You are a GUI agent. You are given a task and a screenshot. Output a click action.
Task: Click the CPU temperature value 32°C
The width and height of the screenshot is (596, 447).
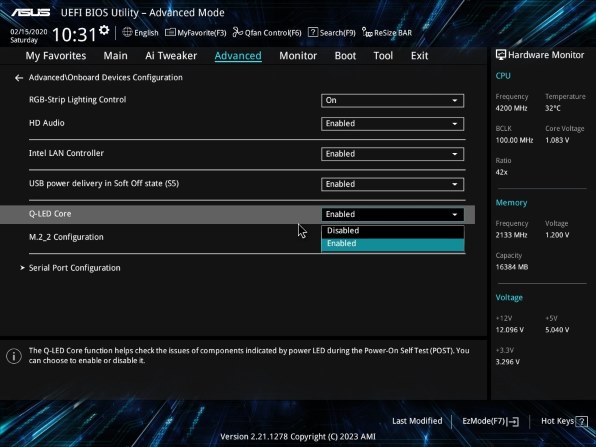click(x=553, y=108)
